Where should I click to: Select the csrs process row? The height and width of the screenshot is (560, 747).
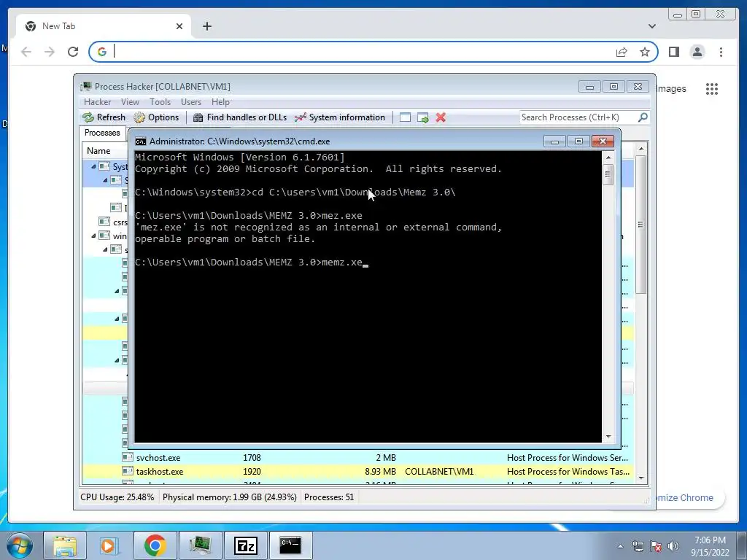[x=113, y=222]
